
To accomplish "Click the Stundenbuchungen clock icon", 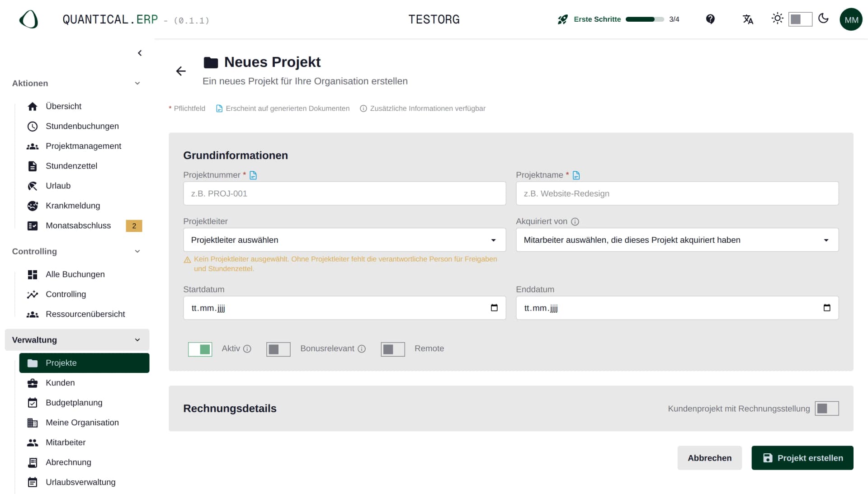I will pos(33,126).
